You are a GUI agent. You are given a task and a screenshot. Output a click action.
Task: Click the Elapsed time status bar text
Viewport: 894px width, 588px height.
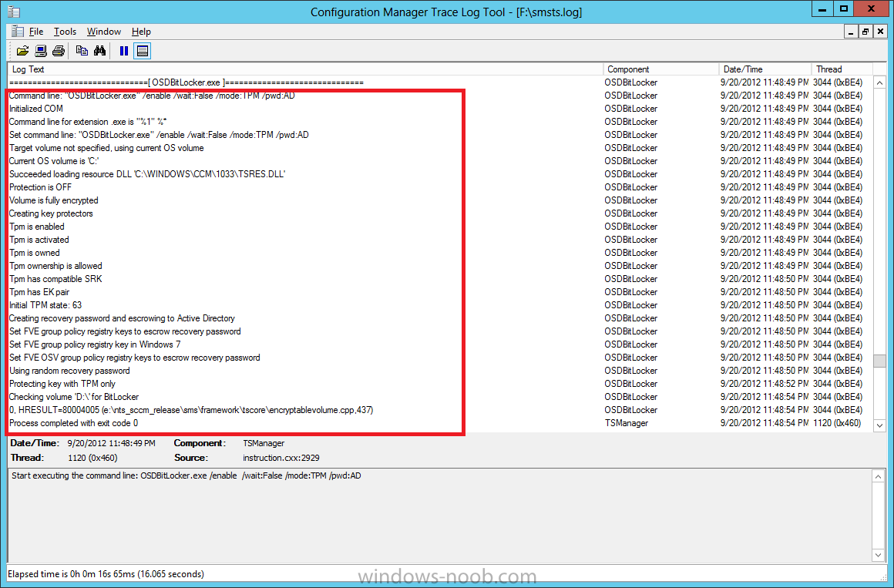pyautogui.click(x=106, y=573)
